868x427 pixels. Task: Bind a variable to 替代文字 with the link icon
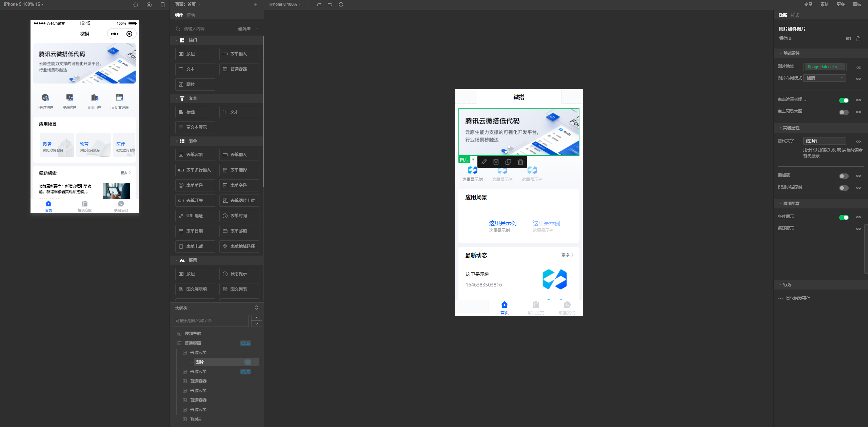(x=859, y=141)
